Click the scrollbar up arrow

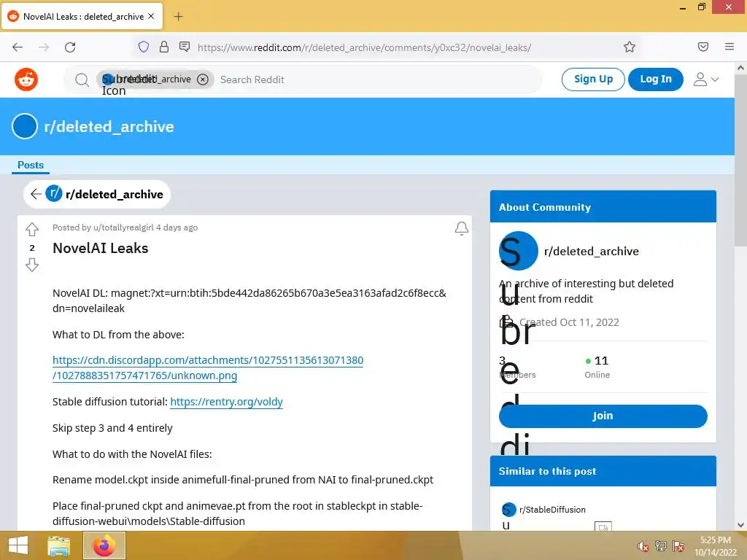[x=740, y=68]
